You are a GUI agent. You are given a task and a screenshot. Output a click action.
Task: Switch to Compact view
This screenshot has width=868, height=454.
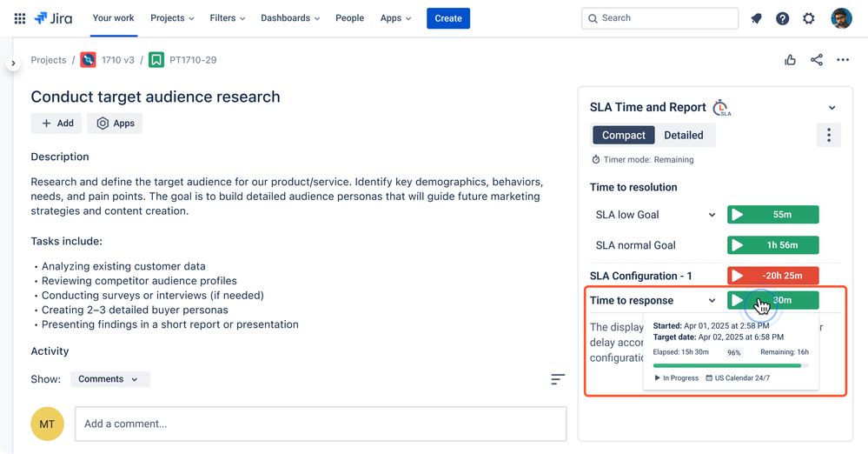(624, 136)
